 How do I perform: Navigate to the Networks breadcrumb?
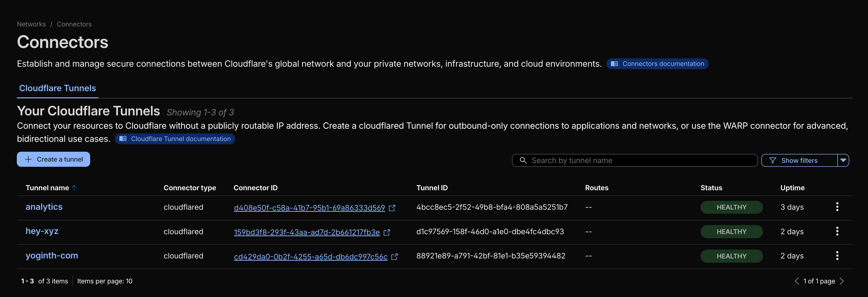(31, 24)
